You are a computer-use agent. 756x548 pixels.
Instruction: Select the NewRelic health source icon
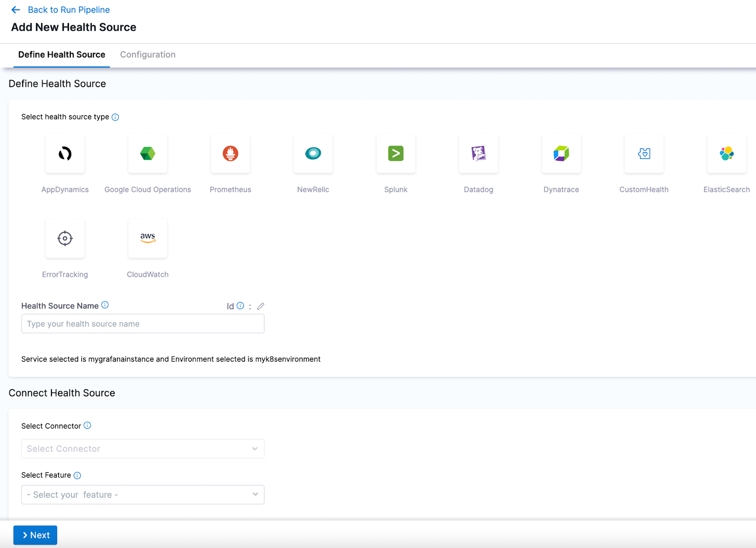(313, 154)
